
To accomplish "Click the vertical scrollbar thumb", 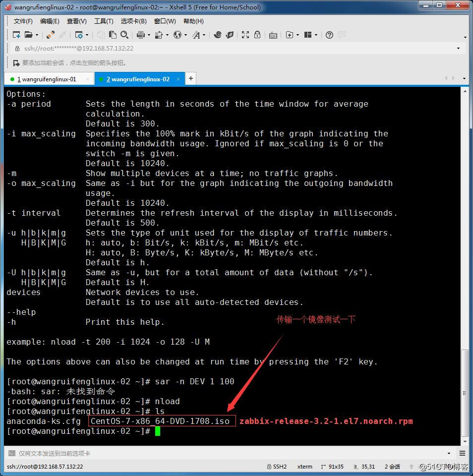I will (x=465, y=393).
